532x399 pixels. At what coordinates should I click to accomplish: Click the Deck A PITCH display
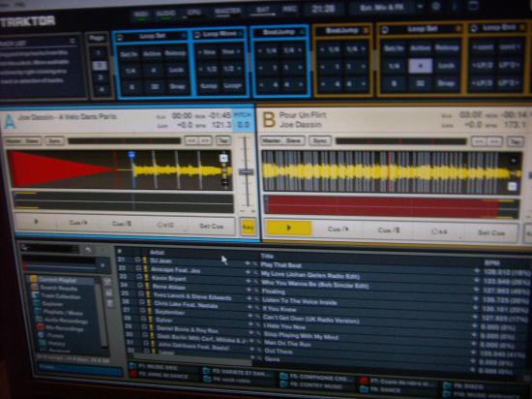243,120
